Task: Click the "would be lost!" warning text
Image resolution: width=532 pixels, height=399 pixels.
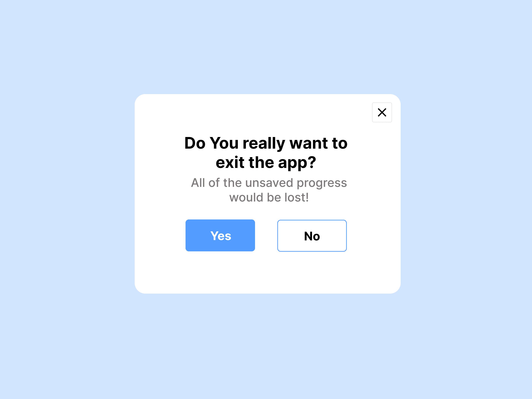Action: [269, 198]
